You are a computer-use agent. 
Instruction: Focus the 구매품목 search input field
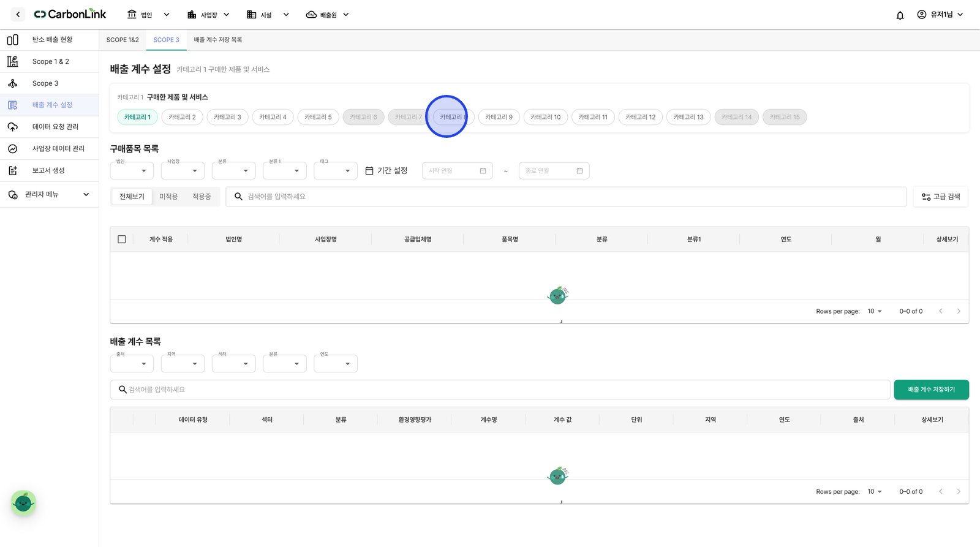click(566, 197)
